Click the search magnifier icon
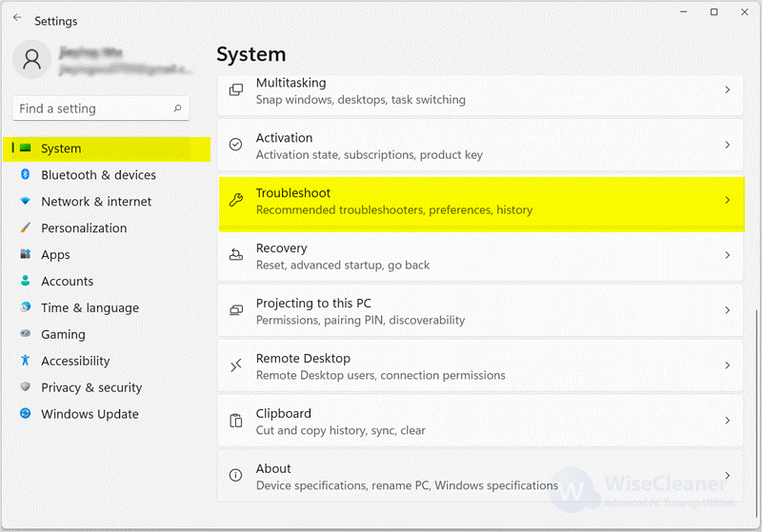This screenshot has width=762, height=532. (x=177, y=108)
